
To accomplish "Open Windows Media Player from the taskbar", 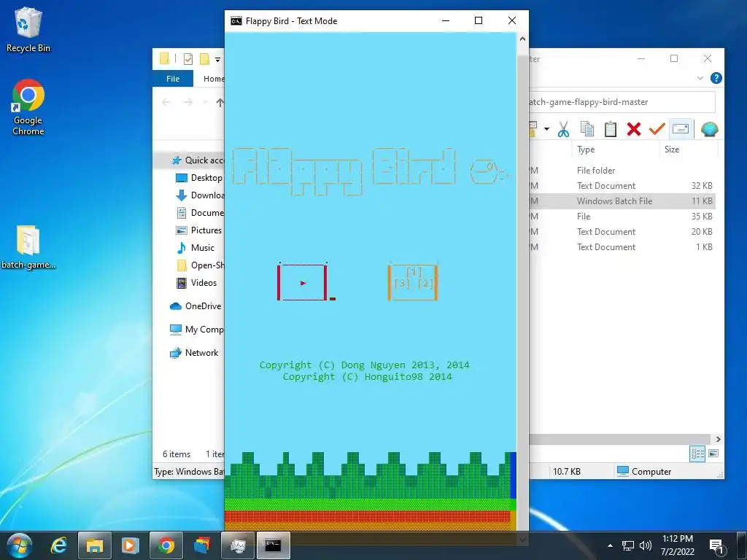I will point(130,545).
